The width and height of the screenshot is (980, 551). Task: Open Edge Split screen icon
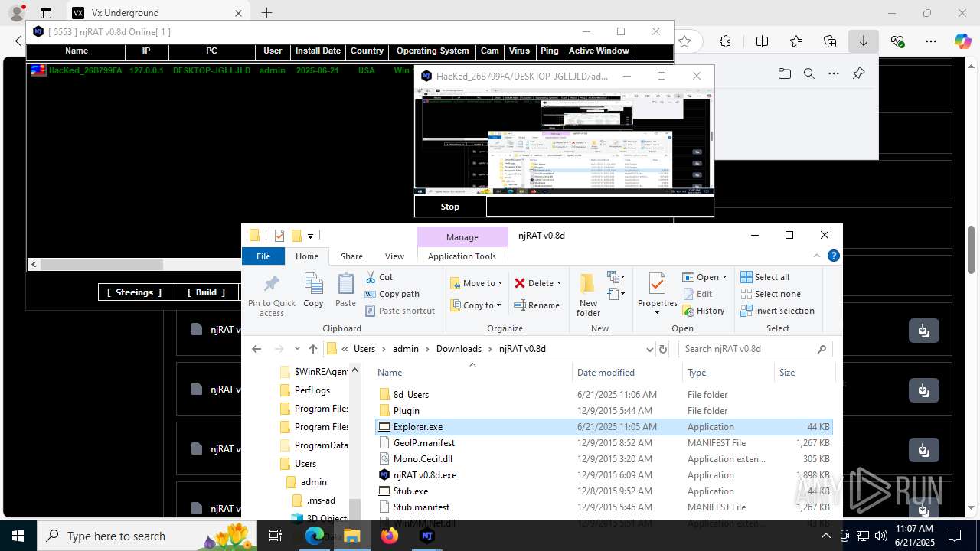(762, 42)
